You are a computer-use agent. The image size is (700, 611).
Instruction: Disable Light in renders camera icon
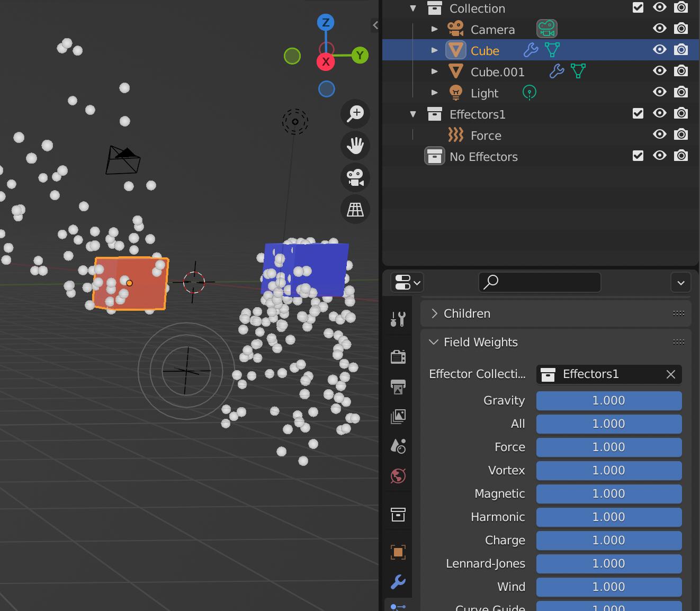[x=681, y=92]
